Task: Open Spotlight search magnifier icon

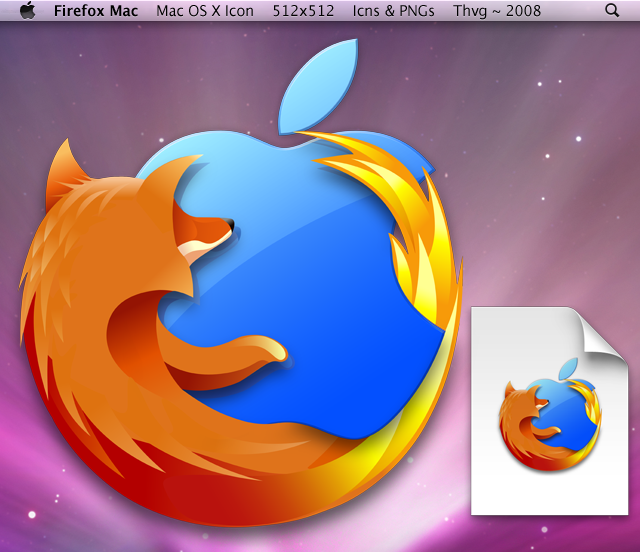Action: click(x=612, y=10)
